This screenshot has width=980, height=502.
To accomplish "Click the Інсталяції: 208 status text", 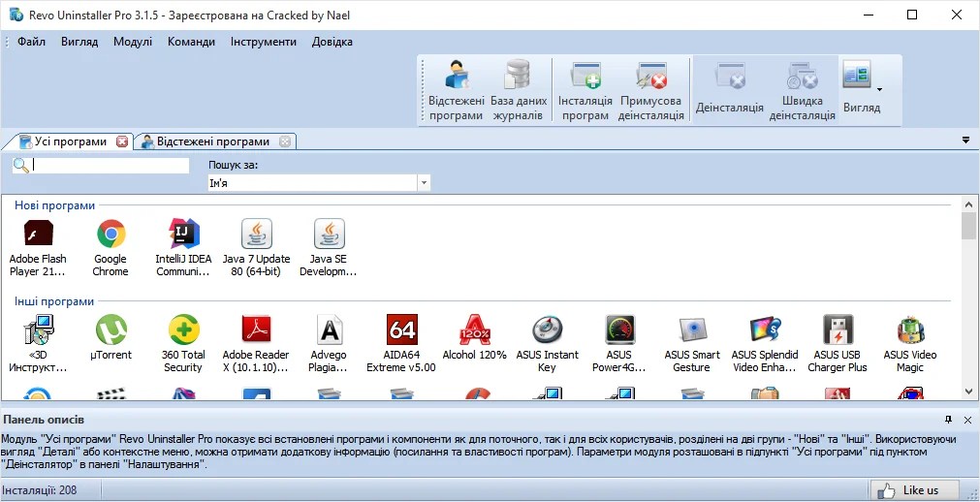I will tap(40, 490).
